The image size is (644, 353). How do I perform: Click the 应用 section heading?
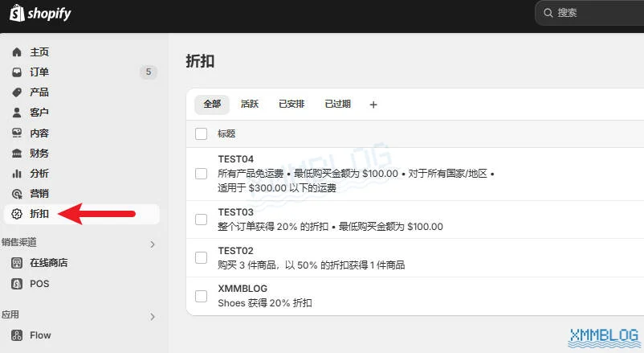[10, 314]
